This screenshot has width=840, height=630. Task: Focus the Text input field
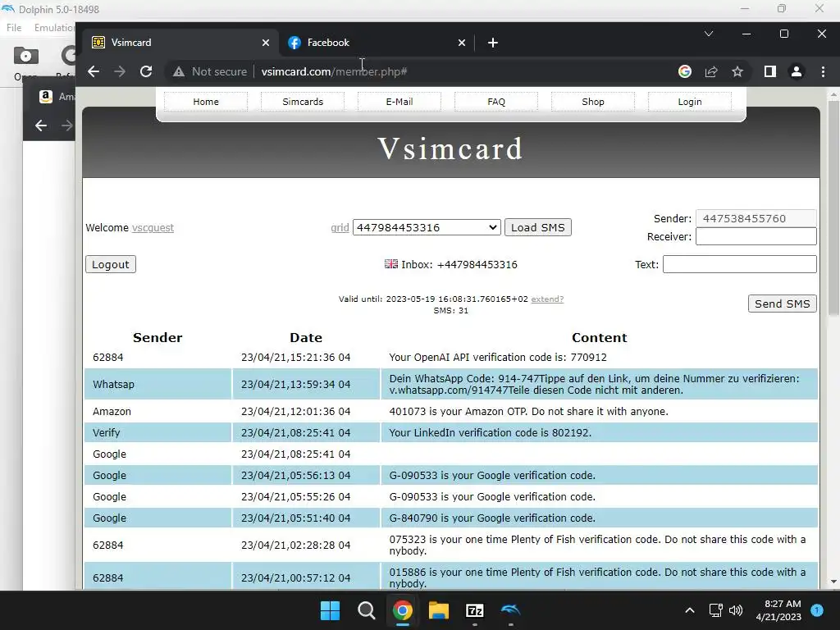[739, 264]
